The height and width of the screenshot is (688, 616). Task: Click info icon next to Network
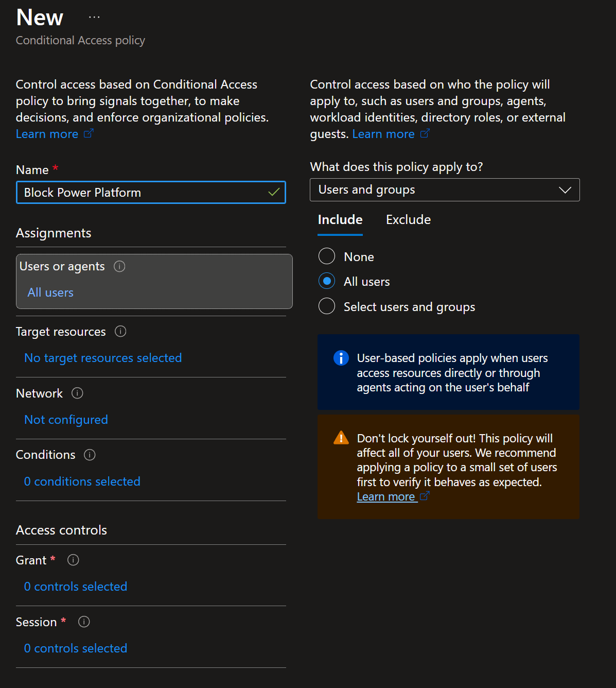tap(77, 393)
